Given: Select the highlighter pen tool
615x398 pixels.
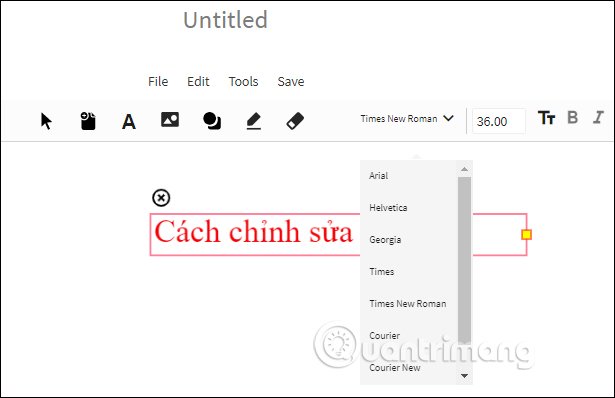Looking at the screenshot, I should (254, 121).
